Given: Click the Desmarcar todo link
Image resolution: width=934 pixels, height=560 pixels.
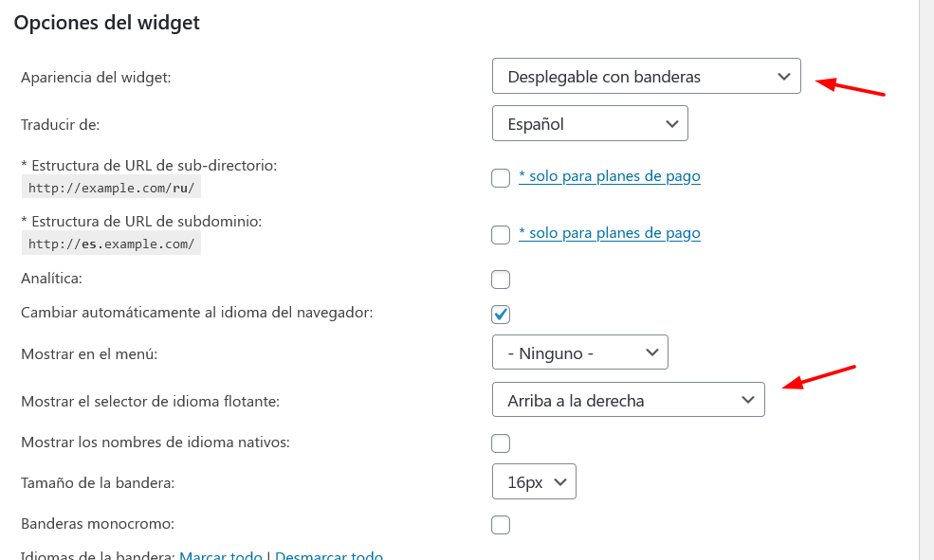Looking at the screenshot, I should pyautogui.click(x=329, y=555).
